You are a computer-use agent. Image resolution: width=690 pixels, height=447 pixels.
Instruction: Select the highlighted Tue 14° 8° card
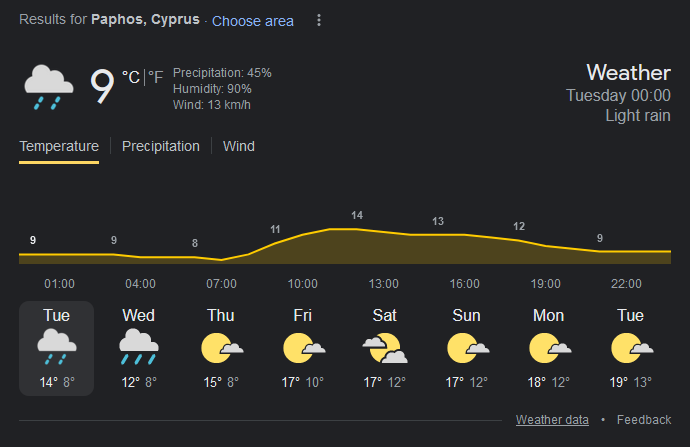point(56,348)
